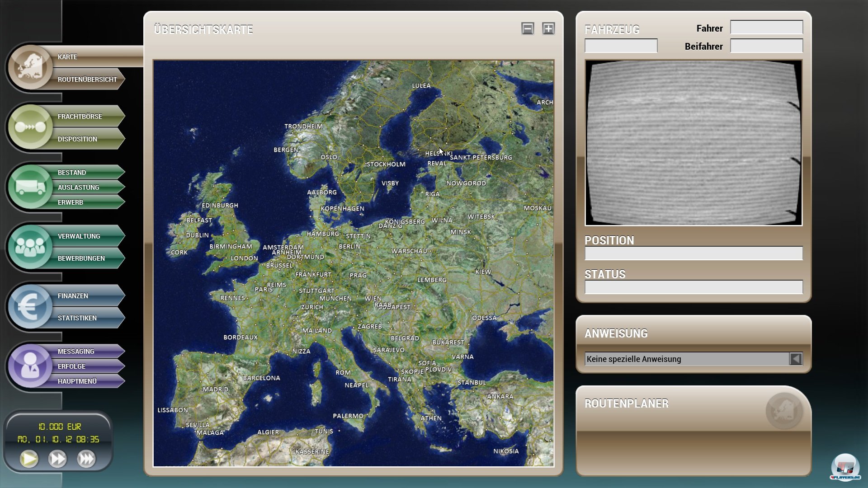The height and width of the screenshot is (488, 868).
Task: Click the Fahrer input field
Action: point(766,28)
